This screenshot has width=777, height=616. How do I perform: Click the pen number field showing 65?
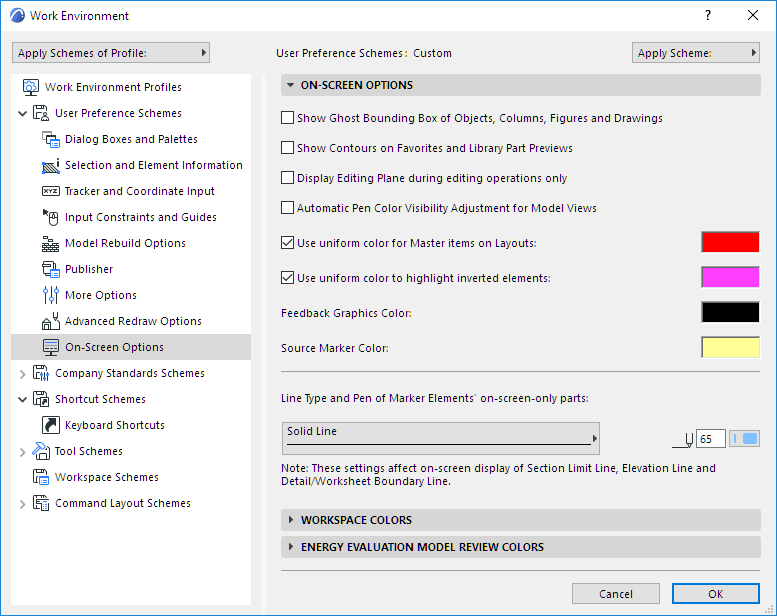(x=711, y=439)
